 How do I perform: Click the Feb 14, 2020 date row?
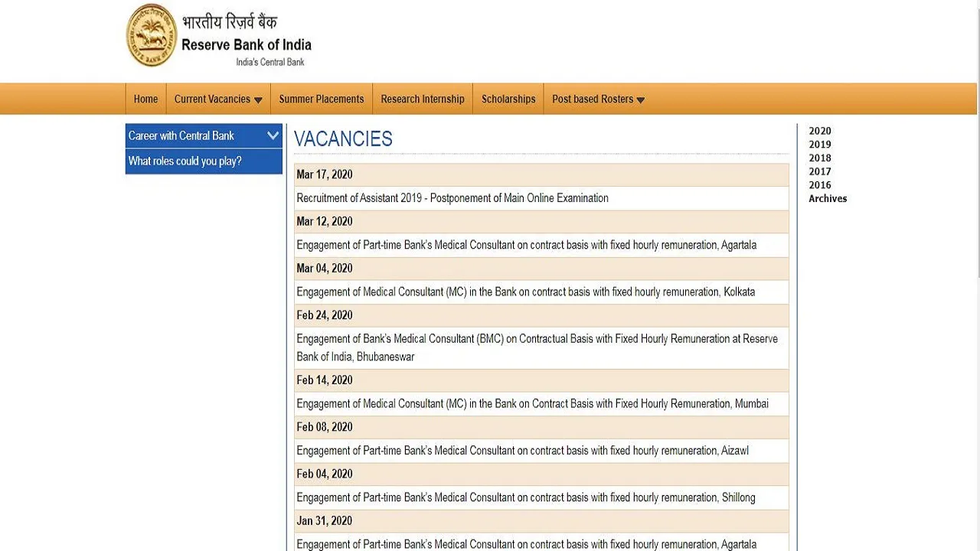[x=541, y=380]
